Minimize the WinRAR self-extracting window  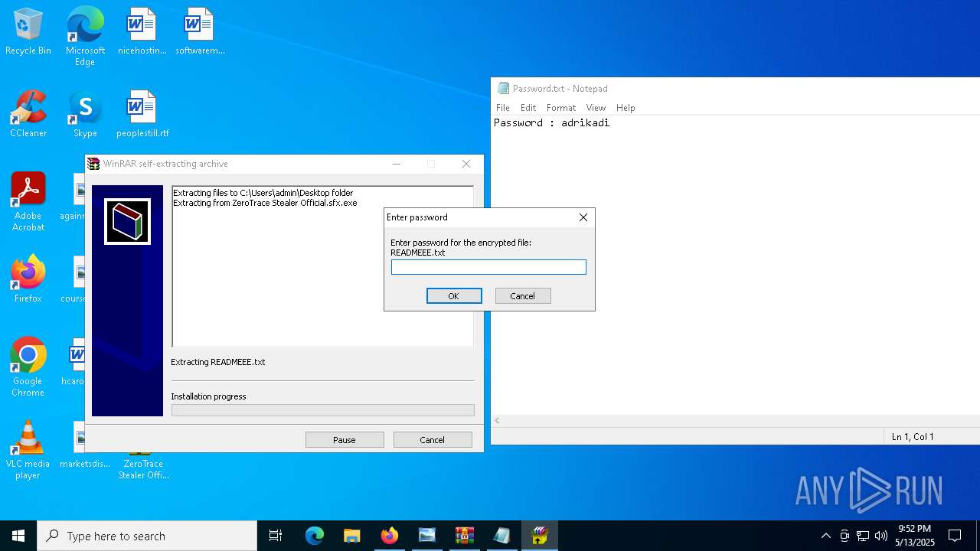coord(396,164)
